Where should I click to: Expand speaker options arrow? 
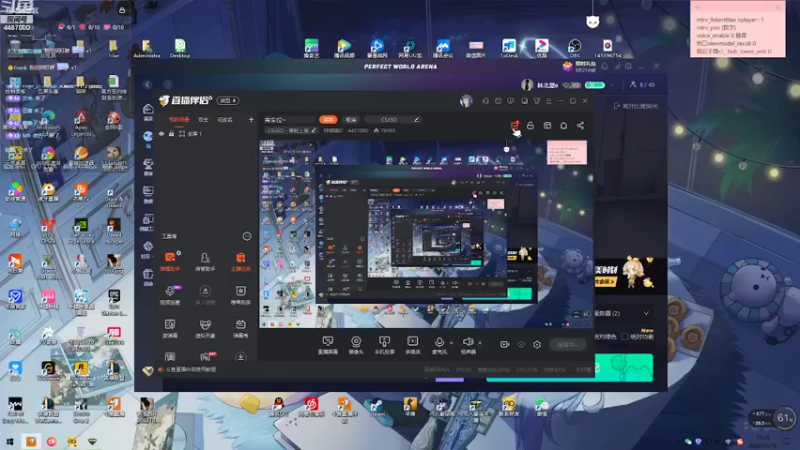tap(480, 343)
